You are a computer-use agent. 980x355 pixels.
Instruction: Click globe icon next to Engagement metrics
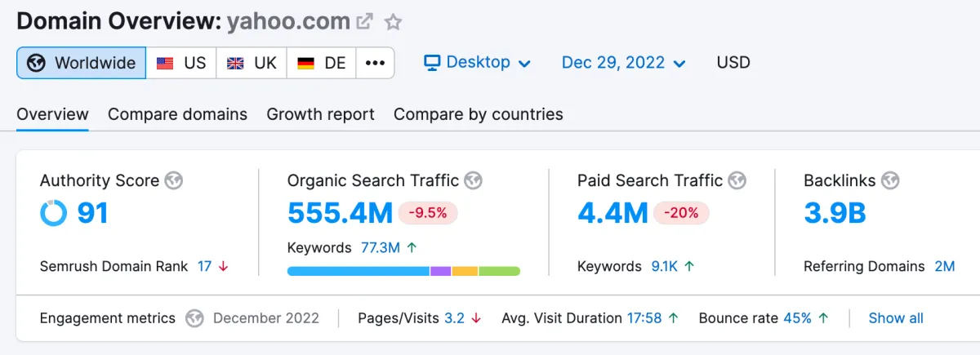pyautogui.click(x=194, y=318)
